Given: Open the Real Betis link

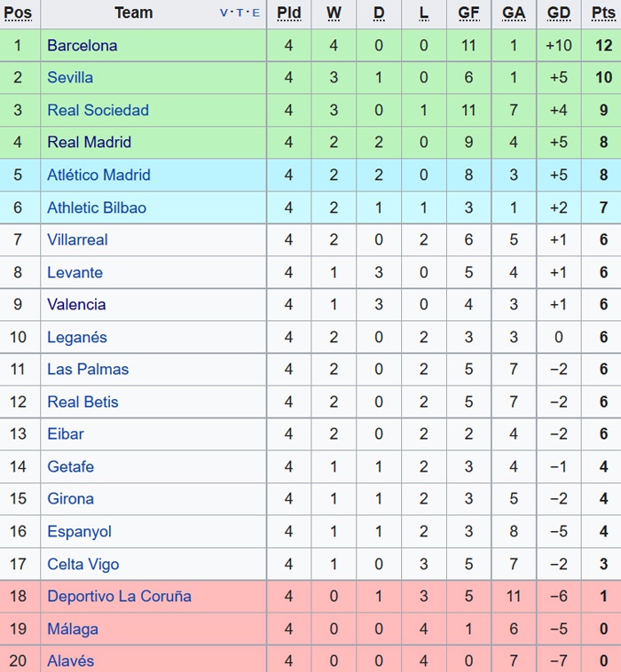Looking at the screenshot, I should [x=83, y=402].
